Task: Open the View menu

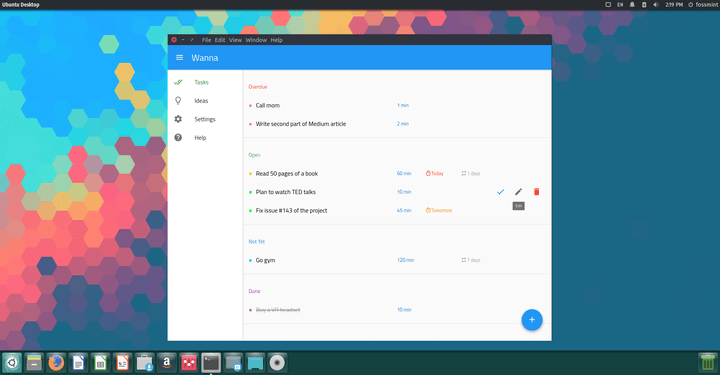Action: pyautogui.click(x=235, y=40)
